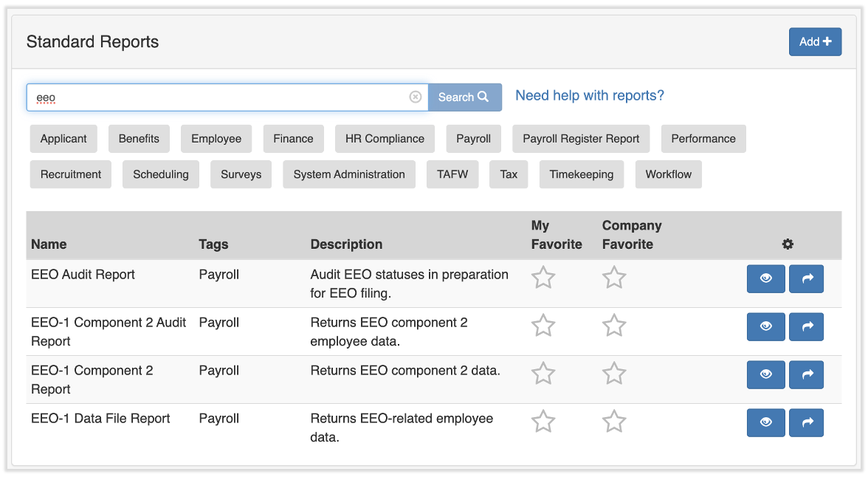Export the EEO-1 Component 2 Report
Screen dimensions: 868x477
pyautogui.click(x=806, y=374)
